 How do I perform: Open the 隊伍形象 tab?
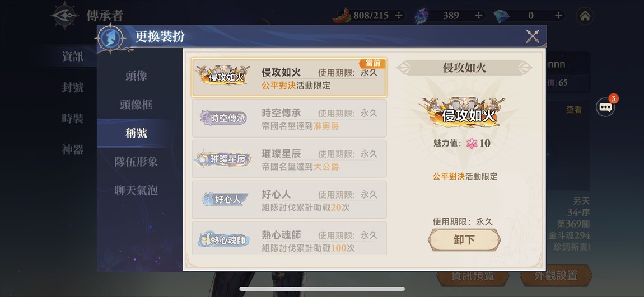point(136,162)
